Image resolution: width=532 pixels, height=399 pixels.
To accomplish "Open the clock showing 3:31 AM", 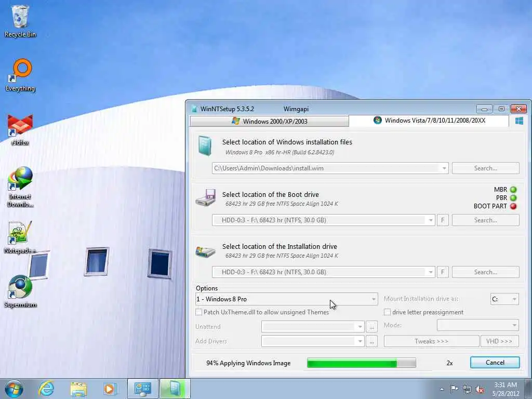I will pos(506,389).
